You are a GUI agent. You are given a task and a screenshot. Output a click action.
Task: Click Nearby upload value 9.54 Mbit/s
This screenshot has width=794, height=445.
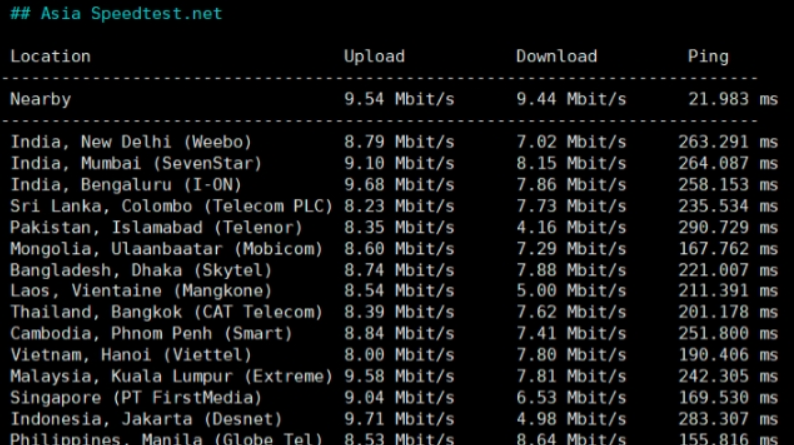[x=399, y=99]
